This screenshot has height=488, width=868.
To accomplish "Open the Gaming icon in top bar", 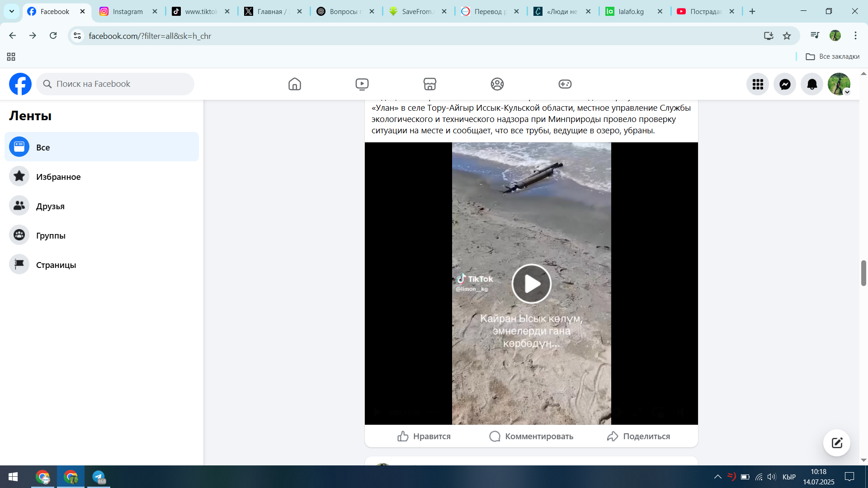I will (x=565, y=84).
